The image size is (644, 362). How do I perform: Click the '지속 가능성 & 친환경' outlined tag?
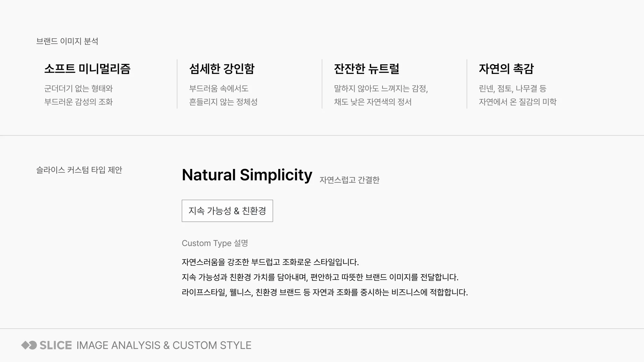click(x=227, y=211)
